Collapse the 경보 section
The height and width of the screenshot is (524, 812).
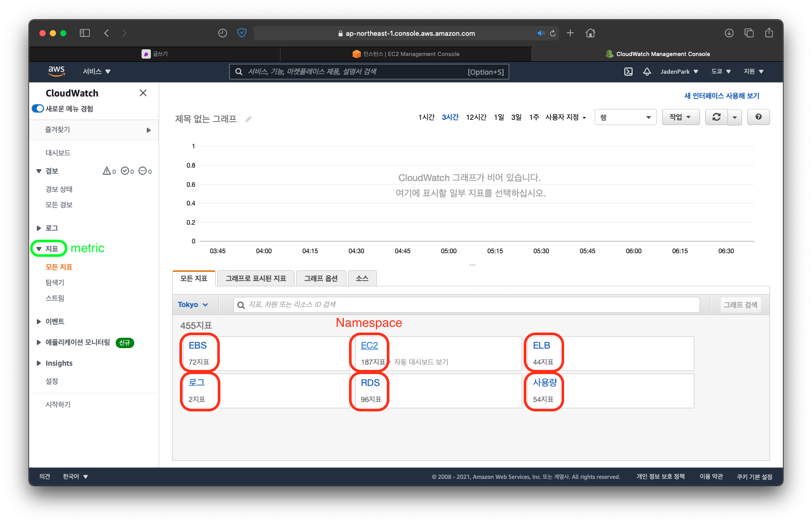(39, 171)
